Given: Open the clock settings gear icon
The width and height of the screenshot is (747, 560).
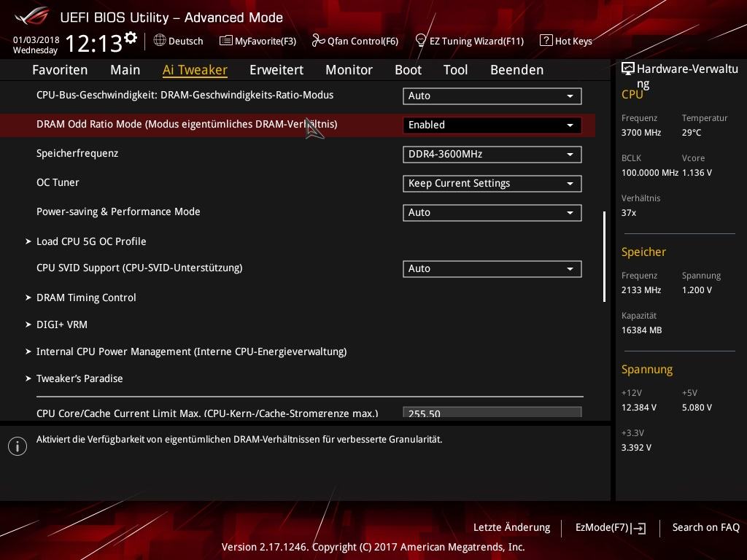Looking at the screenshot, I should coord(131,38).
